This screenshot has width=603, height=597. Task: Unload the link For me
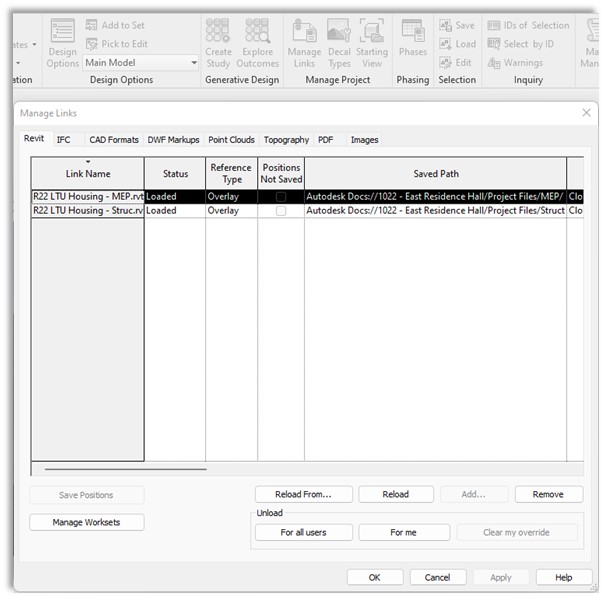(404, 532)
